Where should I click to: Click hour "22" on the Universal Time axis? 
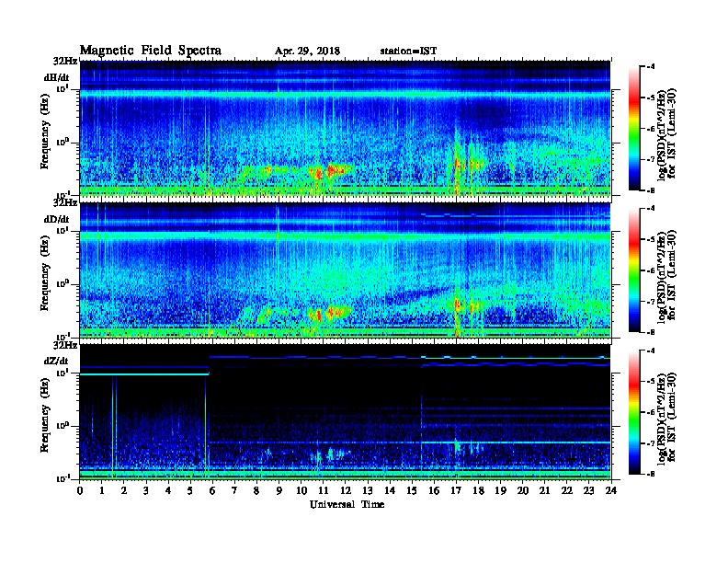tap(567, 491)
